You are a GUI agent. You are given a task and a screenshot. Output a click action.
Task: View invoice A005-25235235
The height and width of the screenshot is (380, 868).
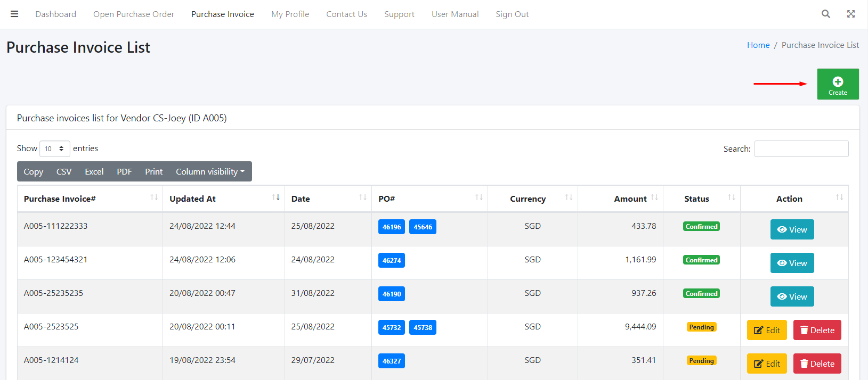coord(792,296)
